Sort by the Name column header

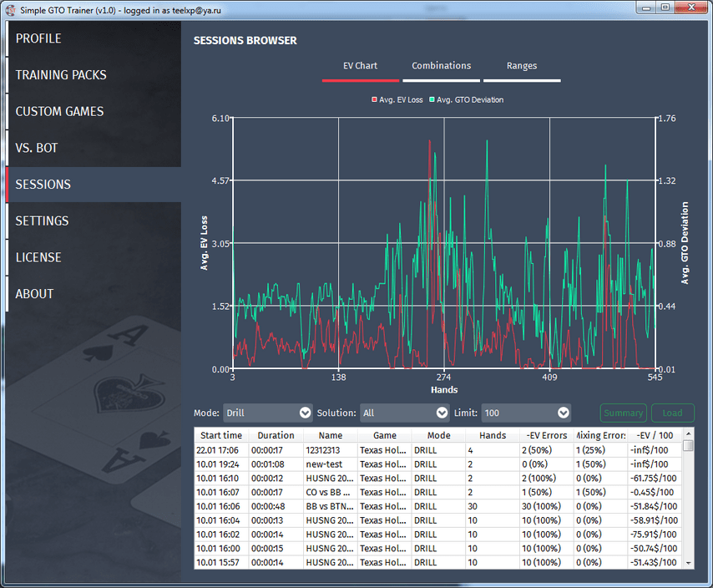coord(331,435)
